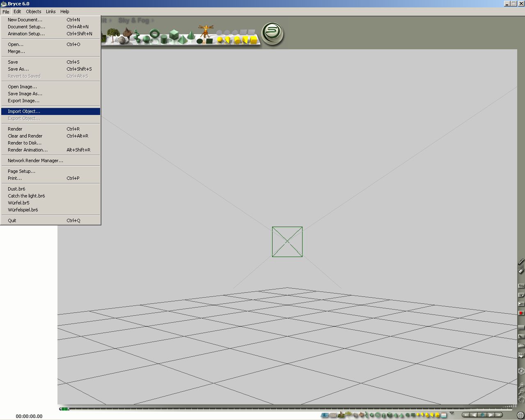The width and height of the screenshot is (525, 420).
Task: Open the Help menu
Action: (x=65, y=11)
